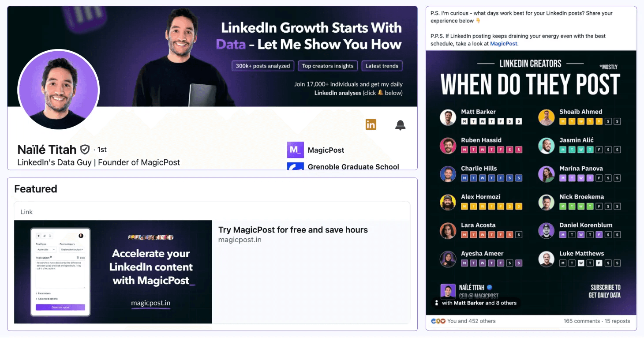
Task: Click the MagicPost company logo icon
Action: point(296,150)
